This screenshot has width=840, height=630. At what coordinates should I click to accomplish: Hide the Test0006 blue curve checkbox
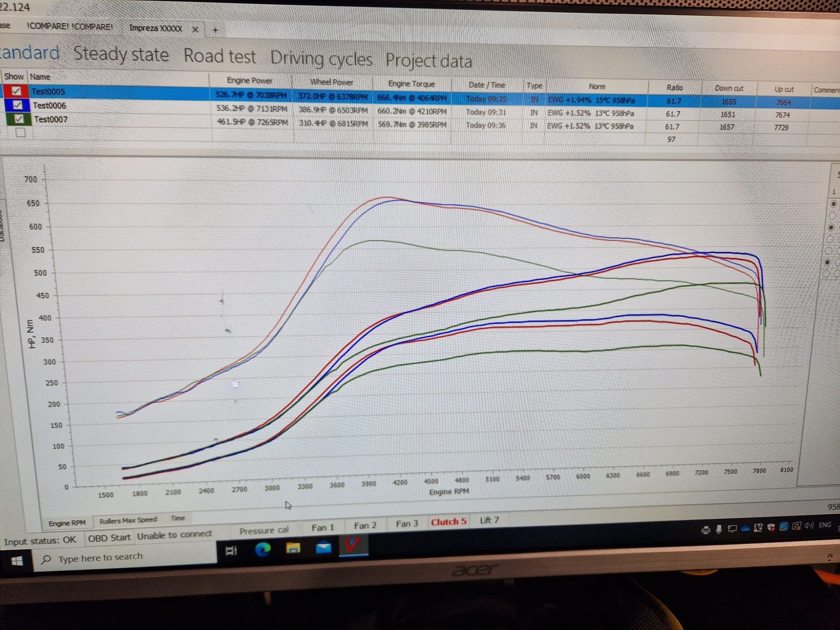(18, 105)
